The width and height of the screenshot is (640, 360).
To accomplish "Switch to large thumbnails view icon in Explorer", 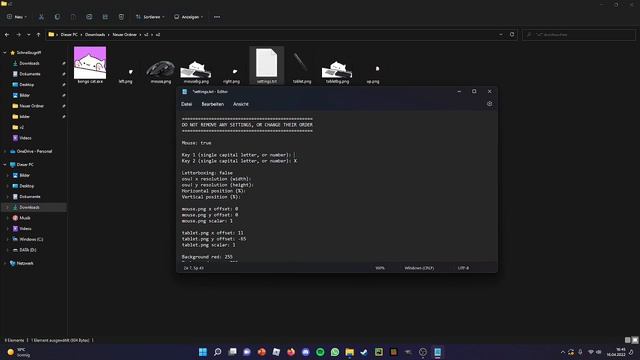I will pyautogui.click(x=635, y=340).
